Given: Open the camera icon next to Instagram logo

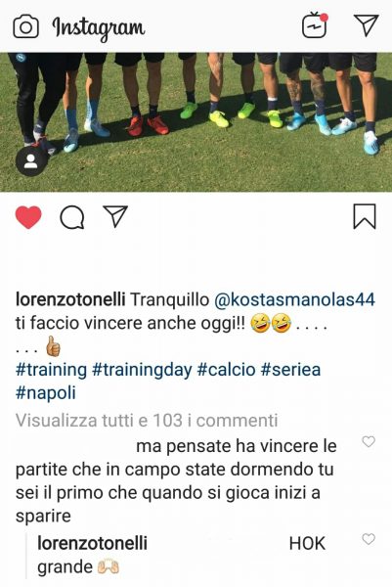Looking at the screenshot, I should click(x=25, y=26).
